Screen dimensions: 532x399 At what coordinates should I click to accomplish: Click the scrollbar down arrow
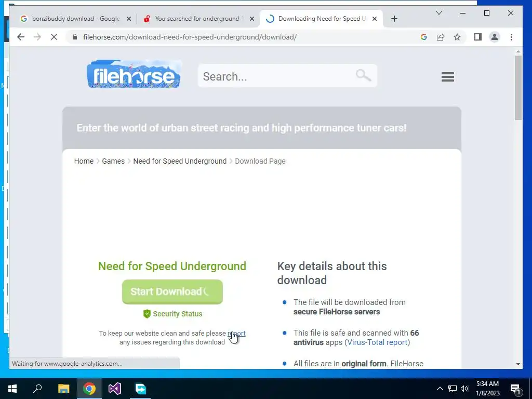(518, 364)
